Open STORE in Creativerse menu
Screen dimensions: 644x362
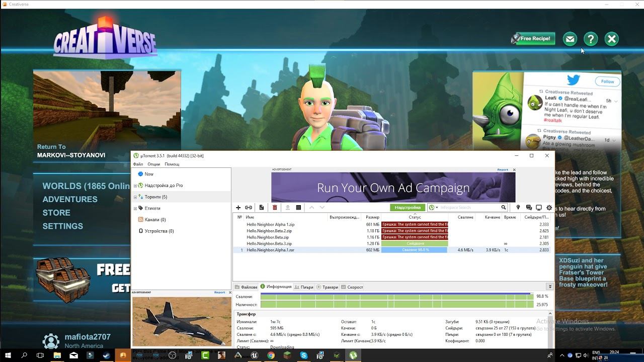coord(56,213)
